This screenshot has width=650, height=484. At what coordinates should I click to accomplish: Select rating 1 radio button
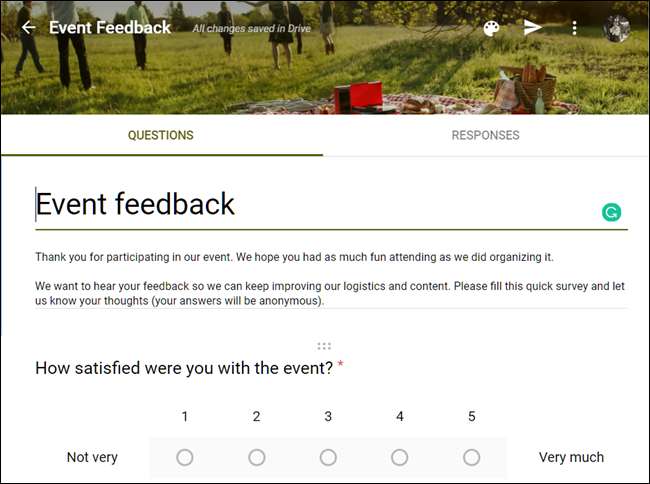click(x=185, y=457)
